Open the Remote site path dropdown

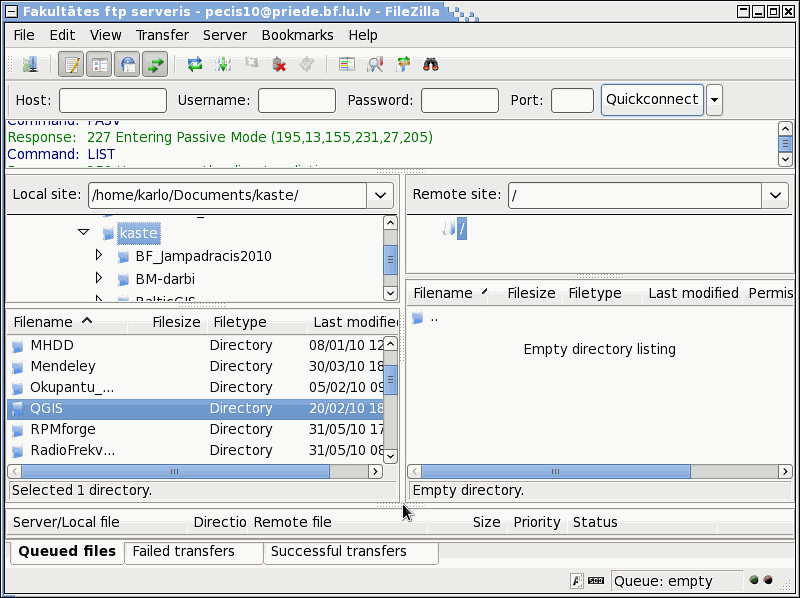pyautogui.click(x=775, y=195)
